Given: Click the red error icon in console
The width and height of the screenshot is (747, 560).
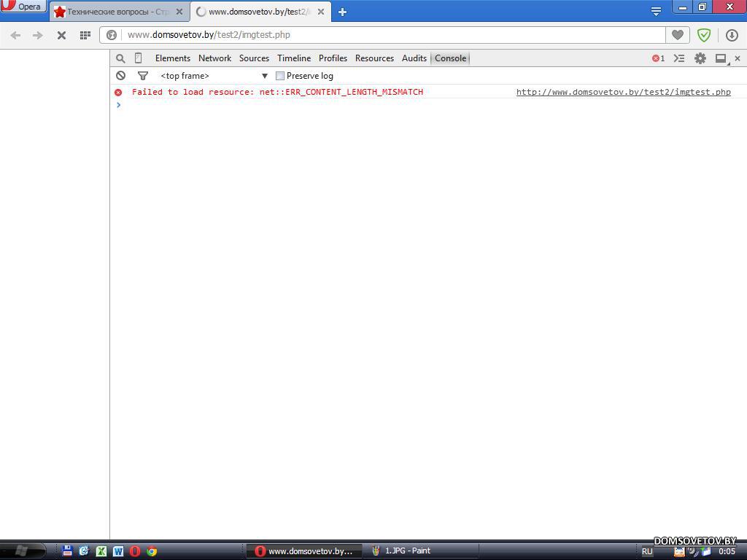Looking at the screenshot, I should point(118,93).
